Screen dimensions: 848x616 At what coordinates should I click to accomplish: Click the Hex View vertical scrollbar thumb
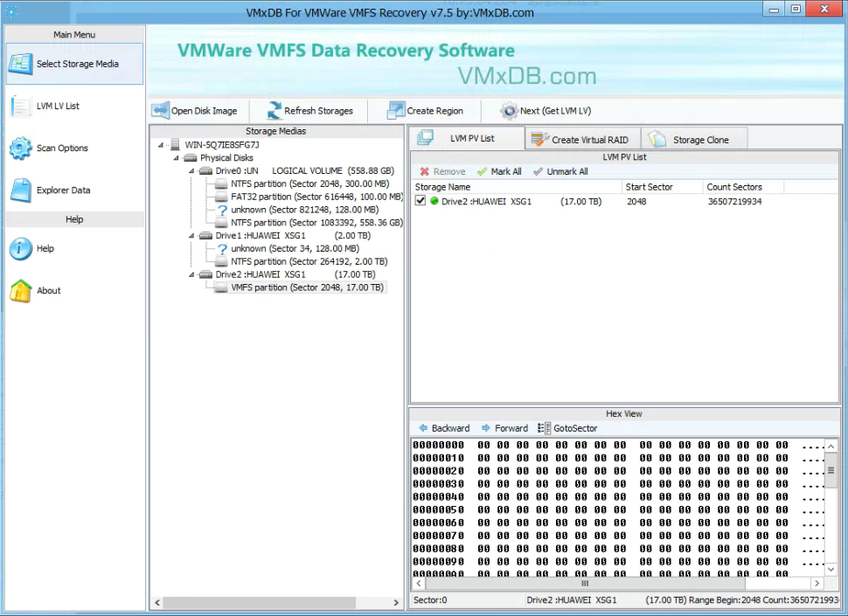(x=831, y=471)
